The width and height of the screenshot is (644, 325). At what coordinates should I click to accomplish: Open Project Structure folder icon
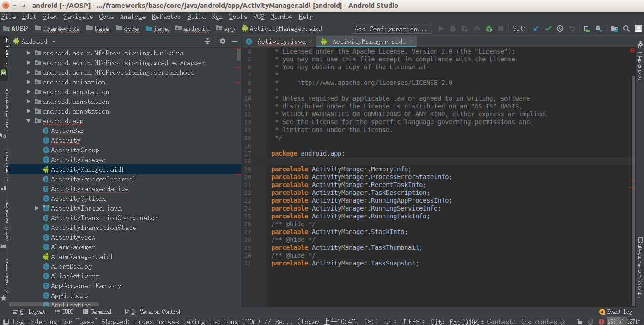click(614, 29)
